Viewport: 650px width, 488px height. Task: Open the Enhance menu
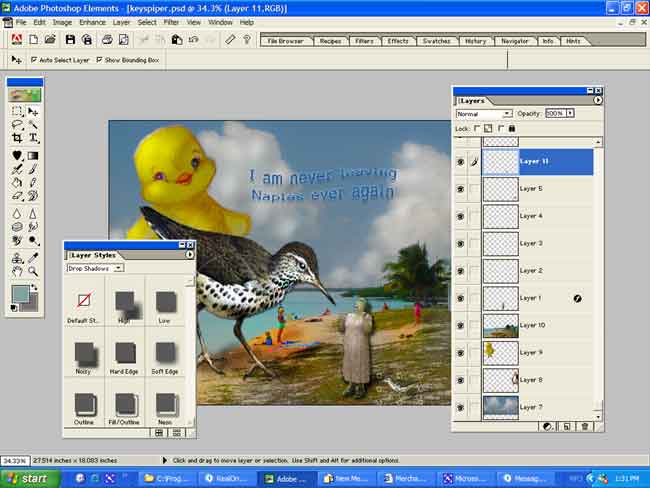[x=92, y=21]
